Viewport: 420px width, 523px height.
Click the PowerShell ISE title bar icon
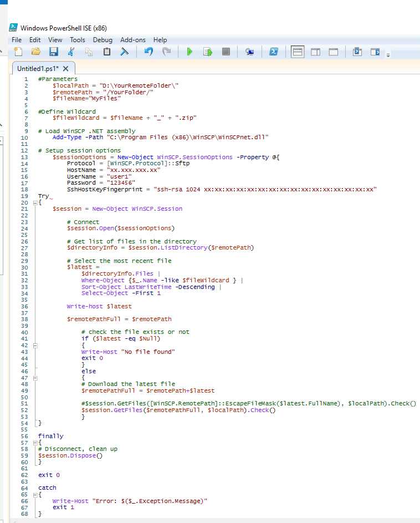click(x=13, y=28)
